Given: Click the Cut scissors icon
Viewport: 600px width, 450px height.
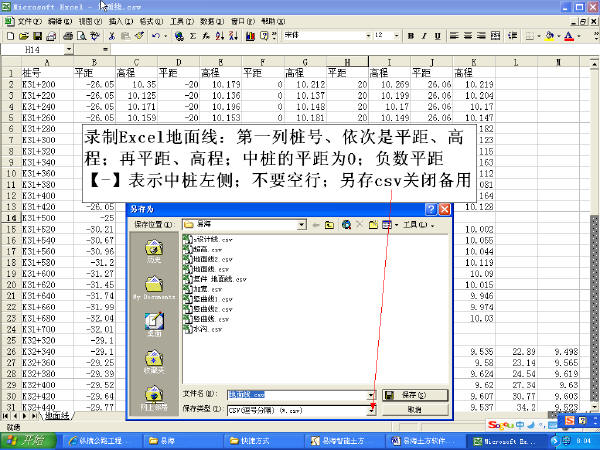Looking at the screenshot, I should (112, 36).
